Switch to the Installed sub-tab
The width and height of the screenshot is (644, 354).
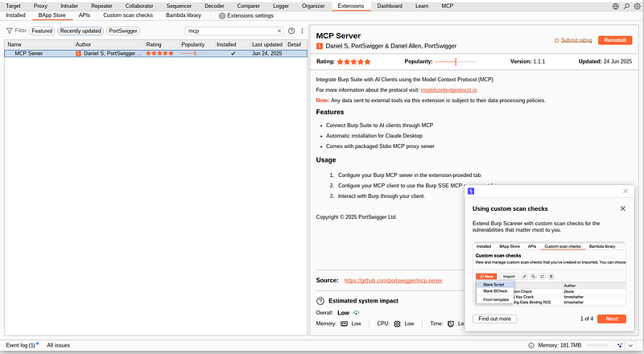pos(15,15)
